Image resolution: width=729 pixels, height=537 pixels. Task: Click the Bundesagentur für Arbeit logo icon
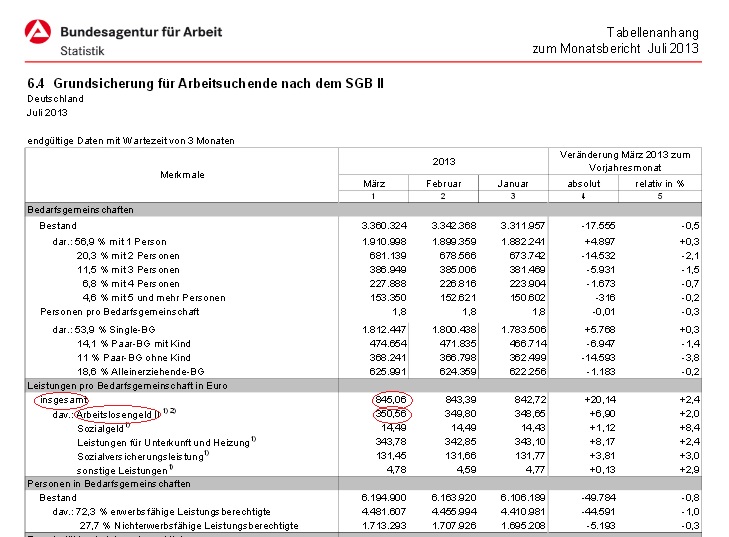(x=41, y=38)
